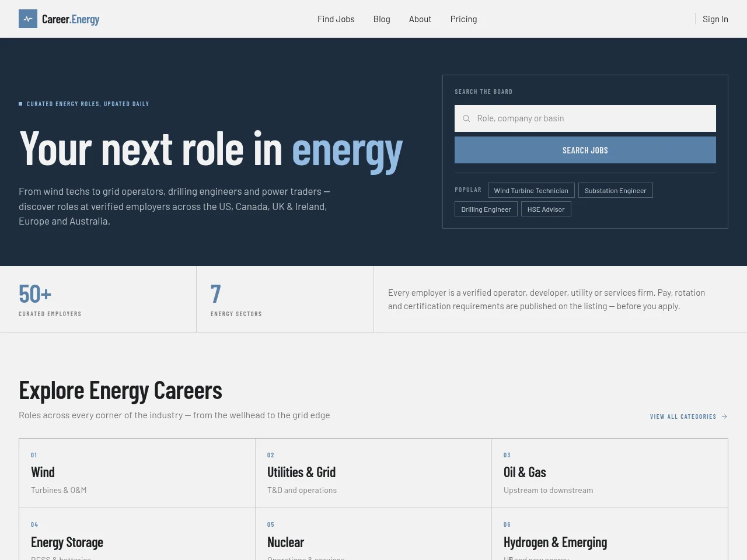Select the Substation Engineer popular tag
The width and height of the screenshot is (747, 560).
616,190
